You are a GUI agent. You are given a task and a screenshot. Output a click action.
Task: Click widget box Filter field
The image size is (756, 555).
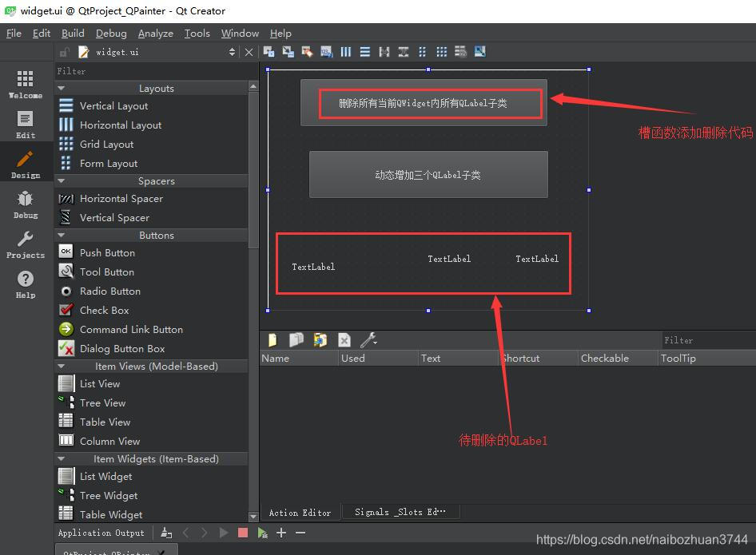click(x=156, y=71)
